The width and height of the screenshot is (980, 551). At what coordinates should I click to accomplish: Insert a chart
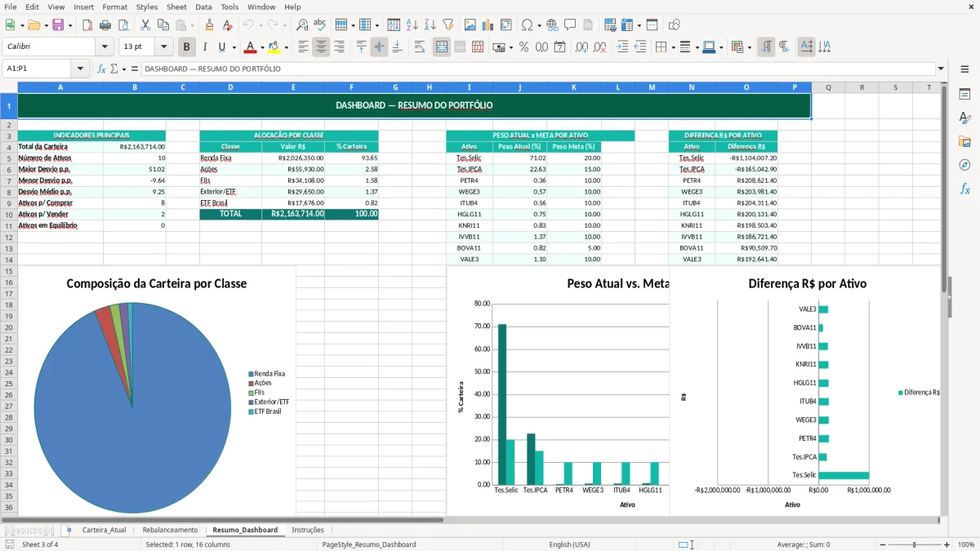[x=488, y=25]
